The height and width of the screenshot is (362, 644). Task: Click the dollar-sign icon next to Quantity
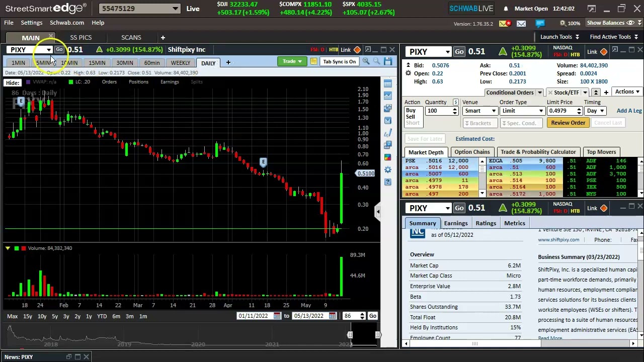455,102
